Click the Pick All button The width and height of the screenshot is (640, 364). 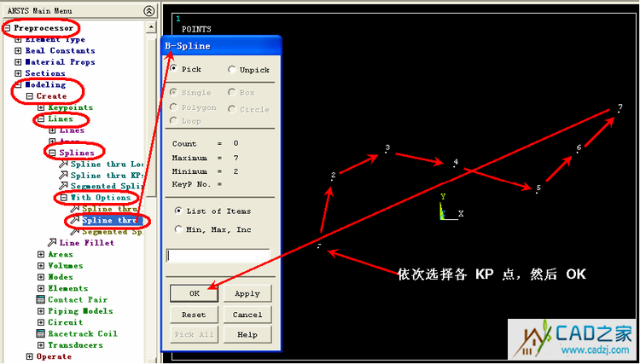point(194,335)
